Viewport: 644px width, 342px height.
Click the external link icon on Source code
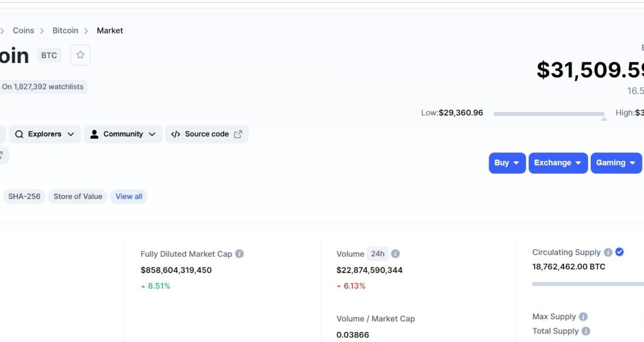tap(238, 134)
